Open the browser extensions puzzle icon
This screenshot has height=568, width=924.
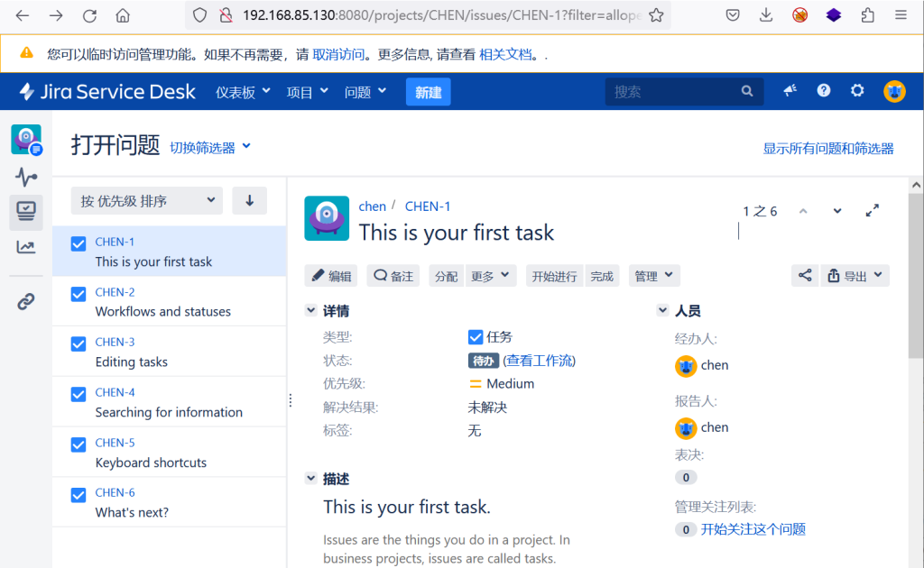point(867,15)
